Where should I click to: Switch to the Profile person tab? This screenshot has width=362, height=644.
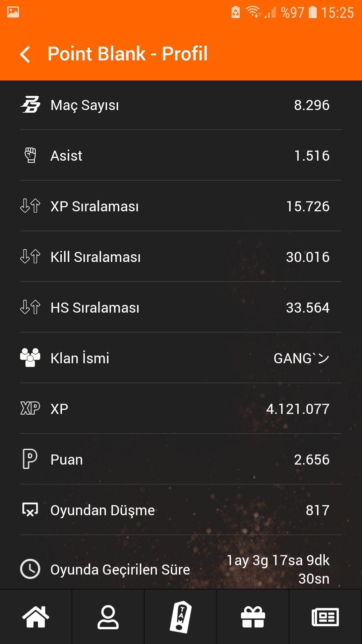108,616
